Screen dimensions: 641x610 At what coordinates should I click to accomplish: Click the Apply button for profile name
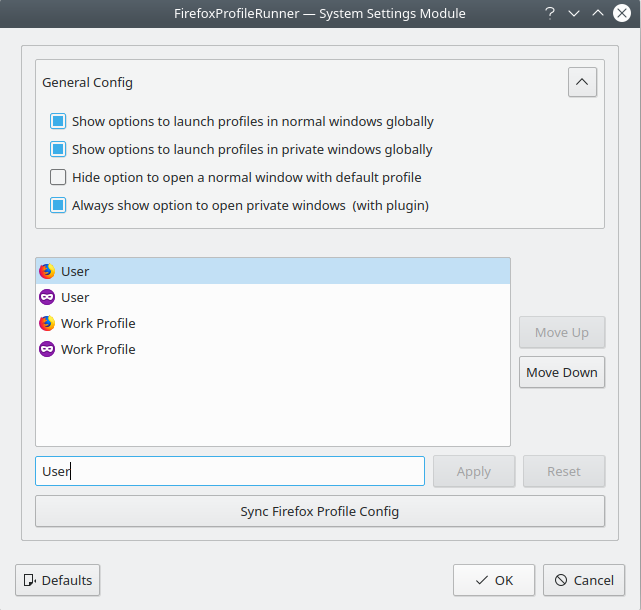[x=474, y=471]
